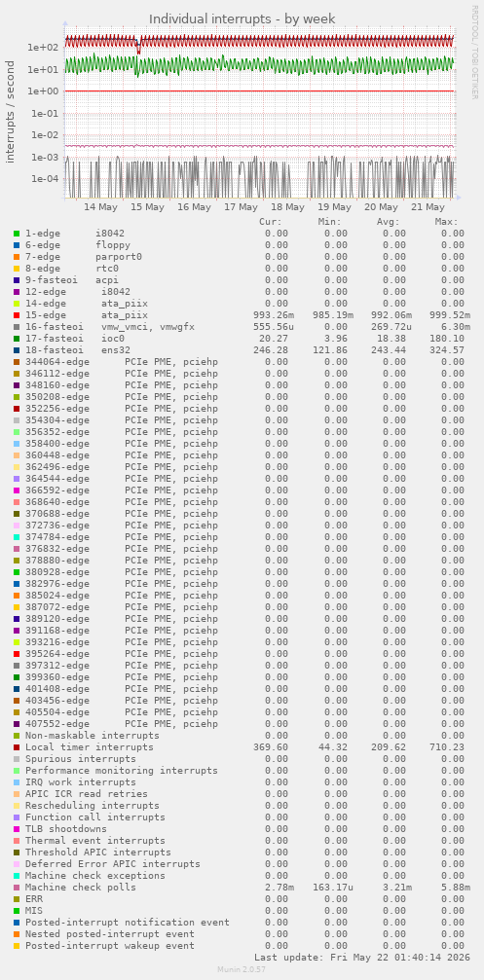
Task: Click the orange swatch for 7-edge parport0
Action: [x=17, y=257]
